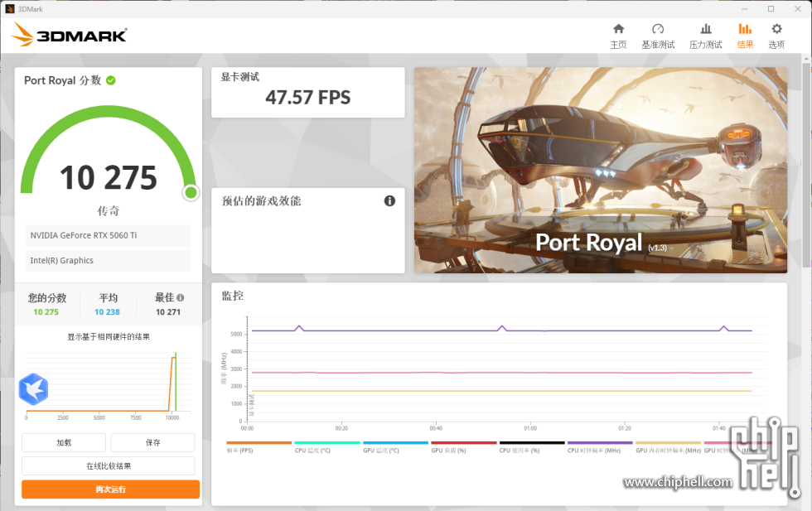Viewport: 812px width, 511px height.
Task: Click the blue bird hexagon icon
Action: [34, 388]
